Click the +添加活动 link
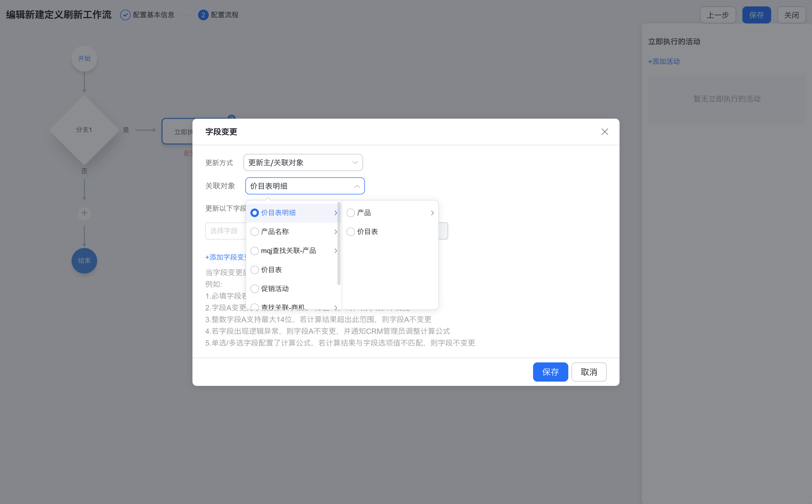The width and height of the screenshot is (812, 504). (x=664, y=61)
